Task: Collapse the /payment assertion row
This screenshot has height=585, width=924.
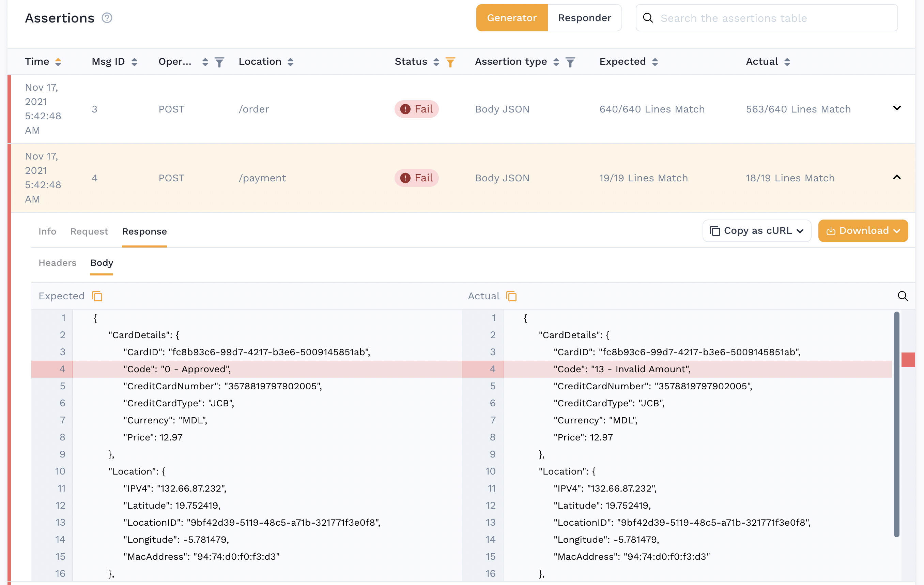Action: (896, 177)
